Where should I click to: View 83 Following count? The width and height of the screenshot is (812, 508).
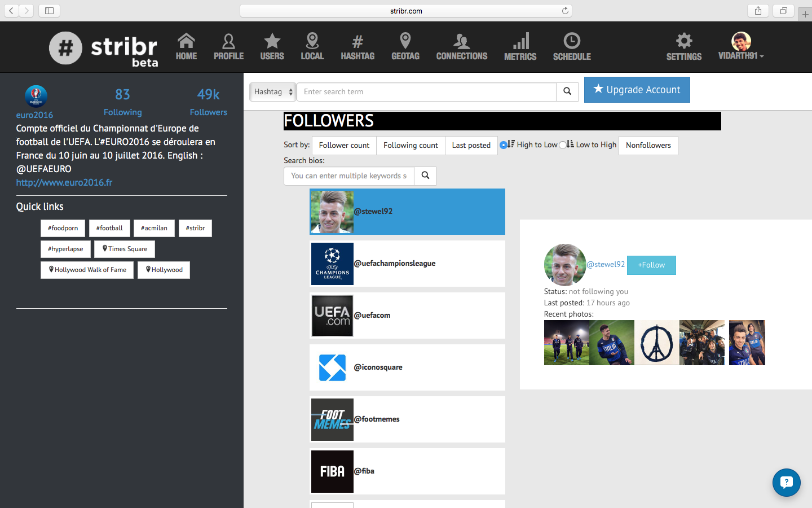(x=122, y=102)
